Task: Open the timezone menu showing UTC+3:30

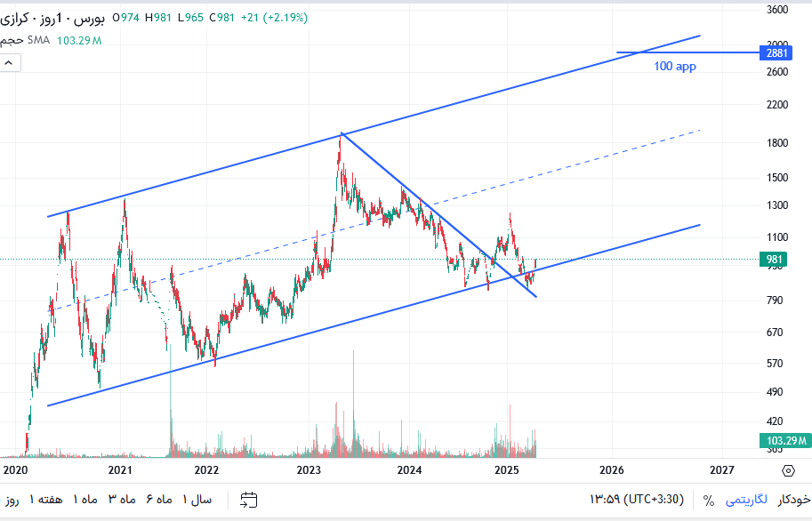Action: point(637,500)
